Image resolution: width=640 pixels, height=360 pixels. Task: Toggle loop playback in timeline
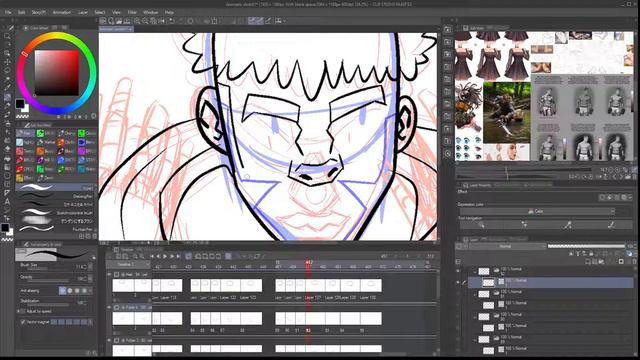[x=189, y=256]
